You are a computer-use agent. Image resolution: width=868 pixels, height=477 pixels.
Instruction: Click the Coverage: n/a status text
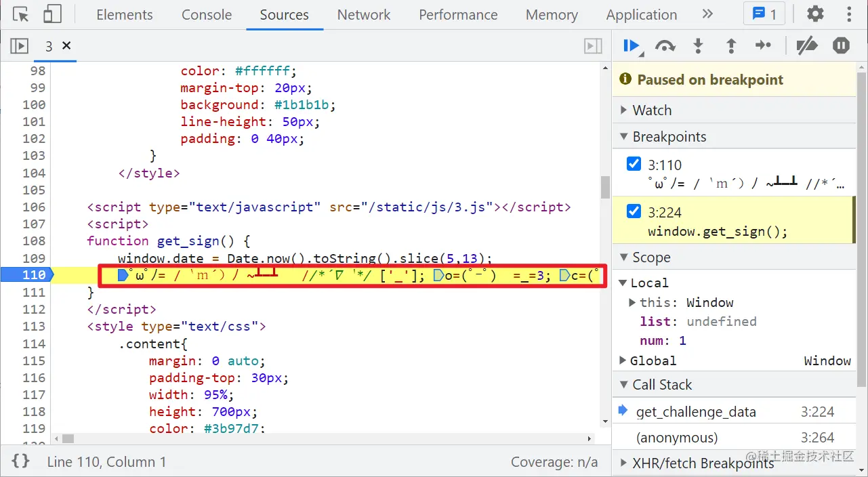(554, 461)
